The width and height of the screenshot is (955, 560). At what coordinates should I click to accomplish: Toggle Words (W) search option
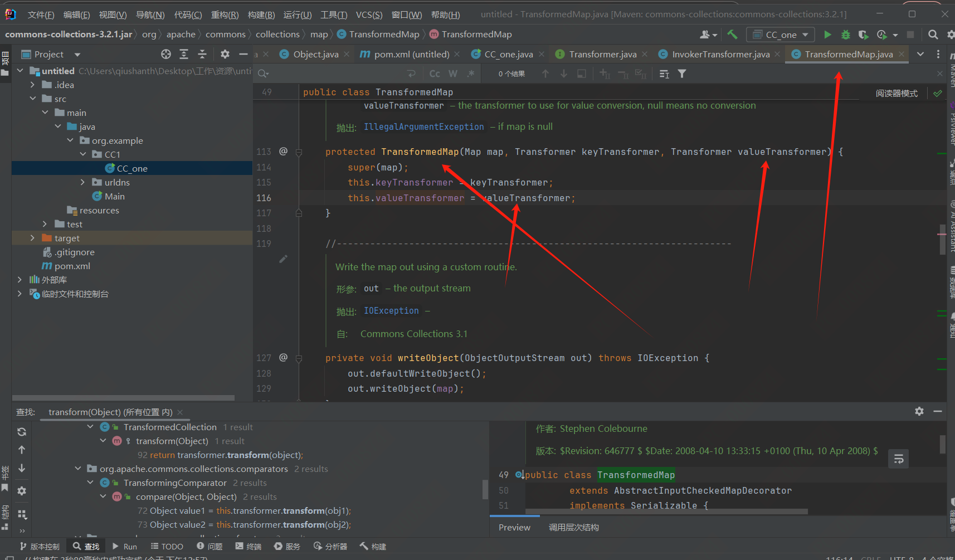453,74
